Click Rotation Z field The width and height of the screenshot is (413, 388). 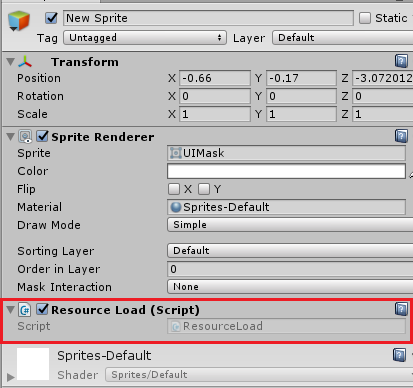pos(383,96)
